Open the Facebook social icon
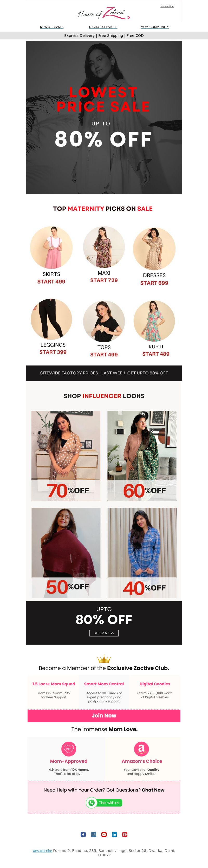The width and height of the screenshot is (208, 868). pyautogui.click(x=83, y=834)
